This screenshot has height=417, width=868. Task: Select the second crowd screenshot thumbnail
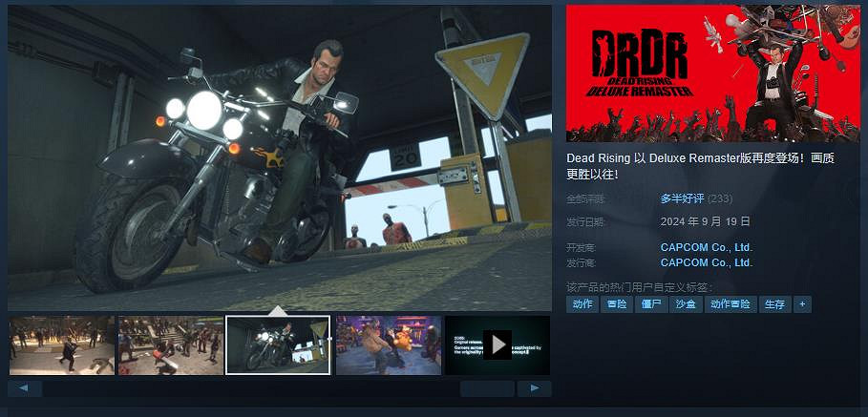(171, 345)
